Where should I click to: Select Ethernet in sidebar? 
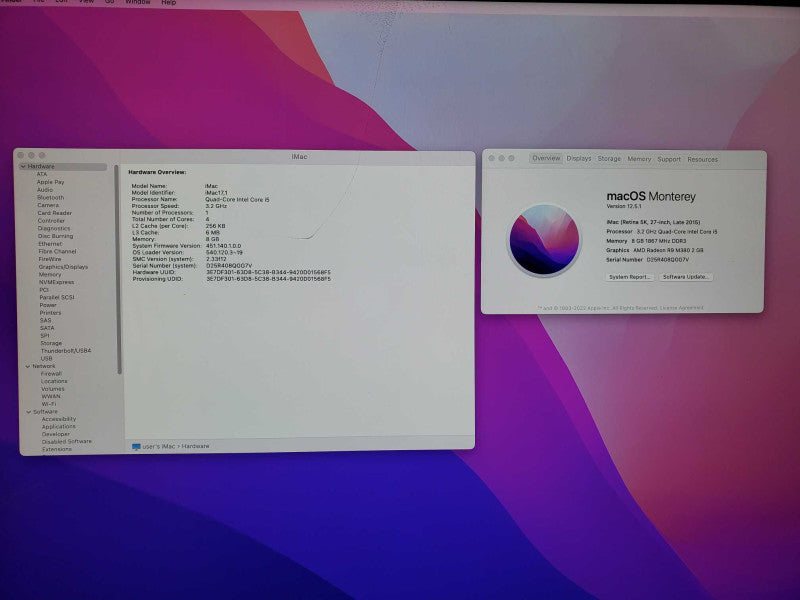click(50, 244)
